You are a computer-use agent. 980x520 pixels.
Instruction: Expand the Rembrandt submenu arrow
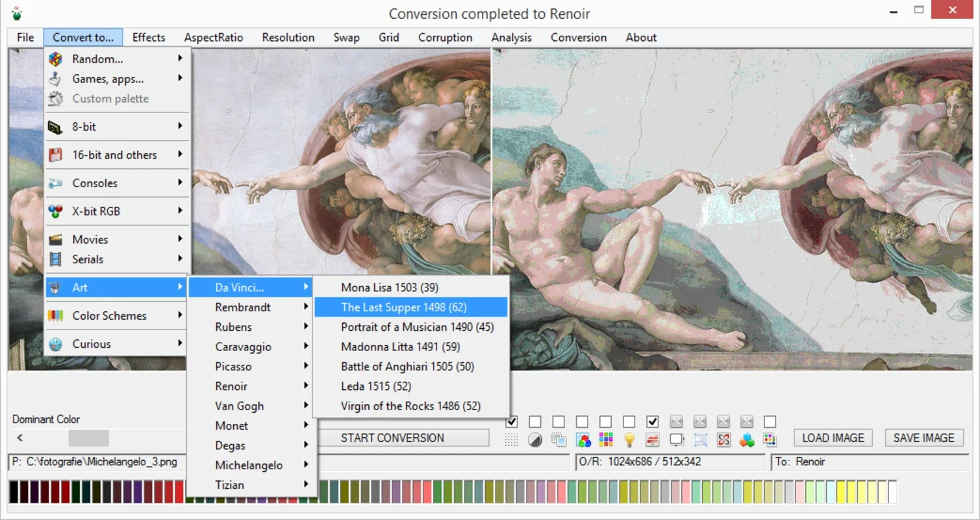tap(306, 307)
